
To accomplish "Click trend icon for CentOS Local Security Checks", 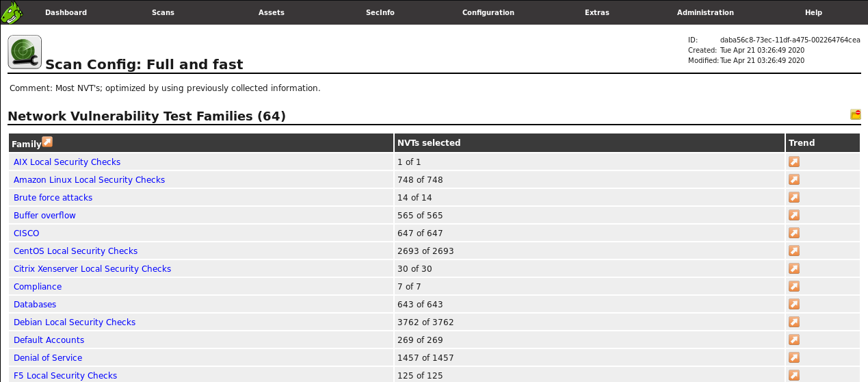I will click(794, 251).
